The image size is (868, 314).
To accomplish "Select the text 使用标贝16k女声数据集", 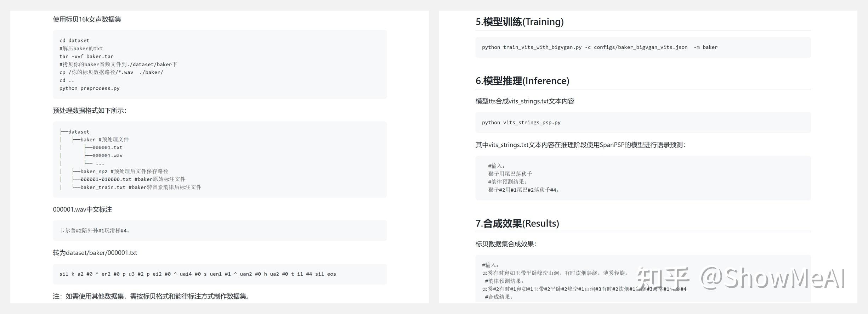I will coord(87,19).
